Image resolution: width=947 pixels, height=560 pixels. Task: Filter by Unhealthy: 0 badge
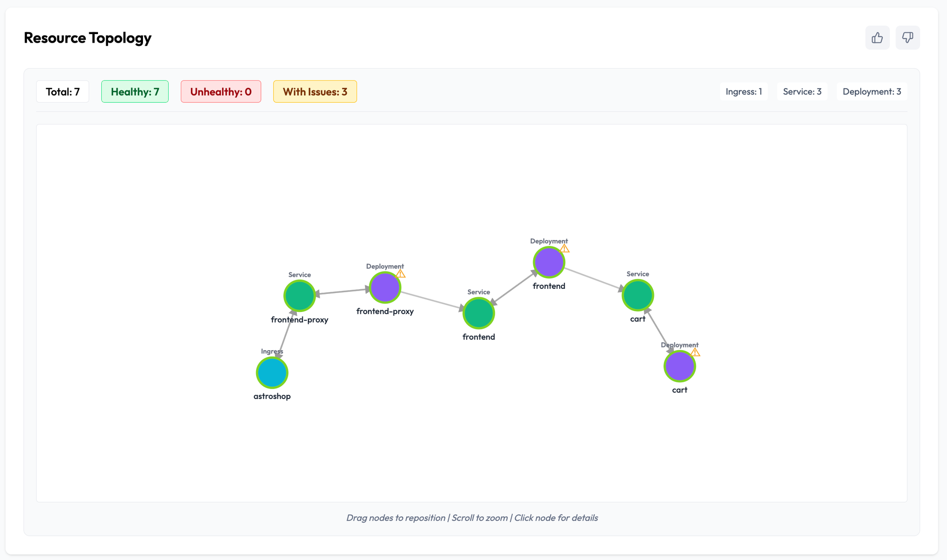tap(221, 91)
